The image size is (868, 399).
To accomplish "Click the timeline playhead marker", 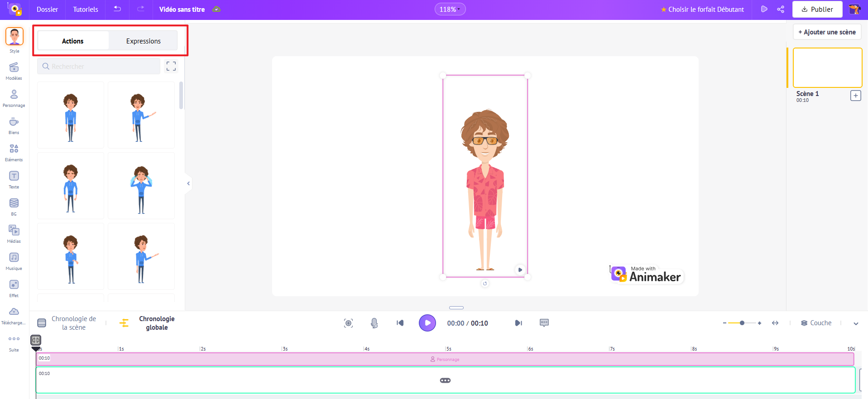I will click(x=36, y=349).
